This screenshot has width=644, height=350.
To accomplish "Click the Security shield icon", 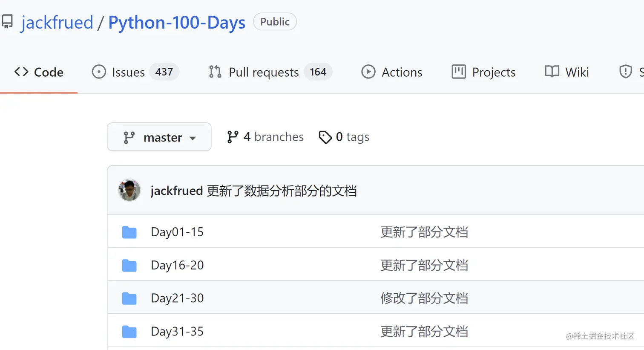I will coord(625,72).
